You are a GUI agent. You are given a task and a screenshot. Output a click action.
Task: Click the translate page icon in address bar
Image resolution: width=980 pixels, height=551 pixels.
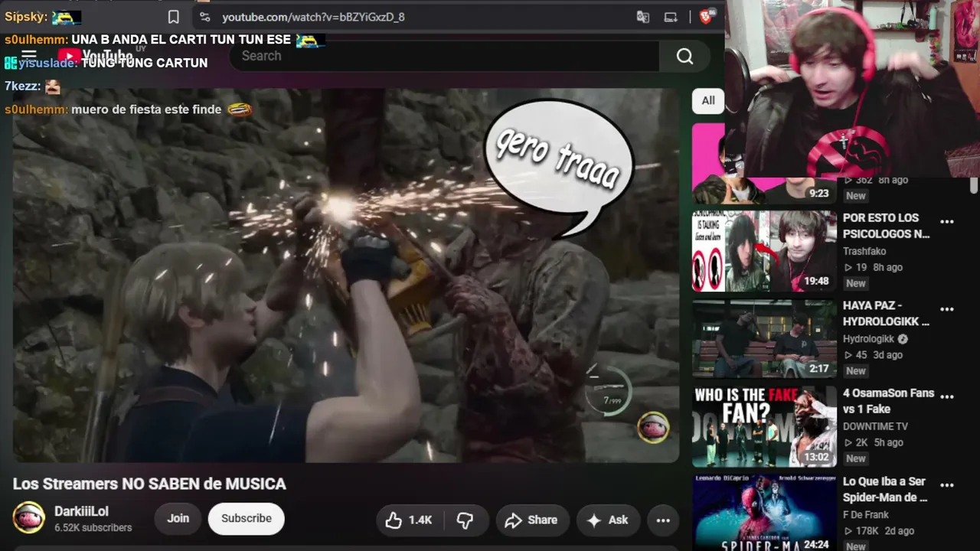pyautogui.click(x=643, y=17)
